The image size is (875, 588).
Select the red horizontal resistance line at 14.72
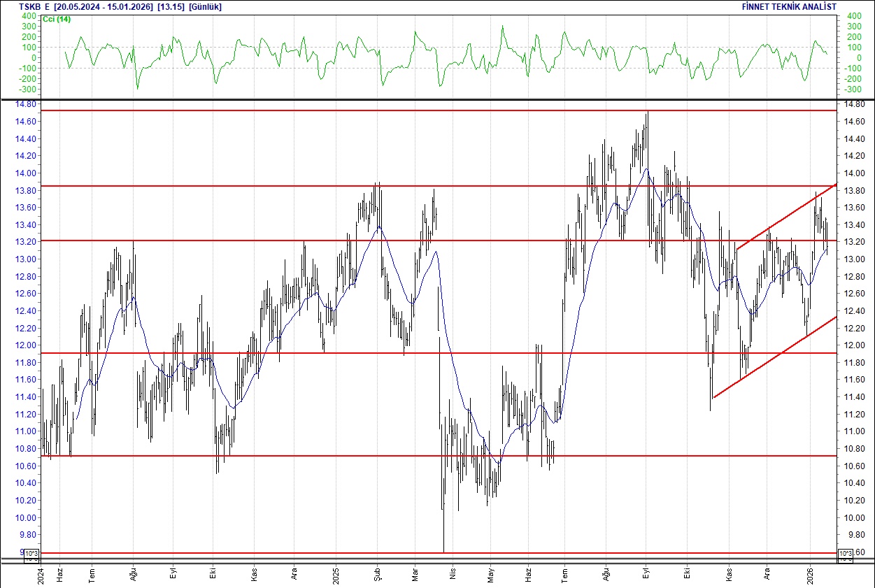420,110
